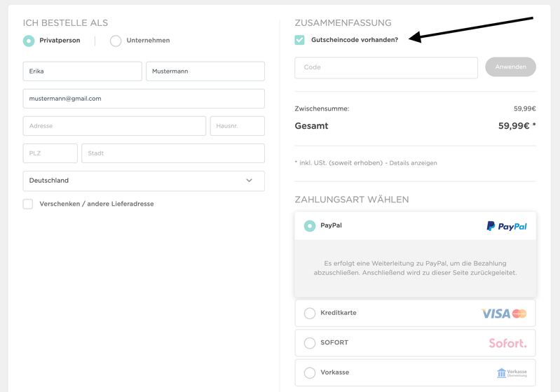
Task: Focus the voucher Code input field
Action: 386,67
